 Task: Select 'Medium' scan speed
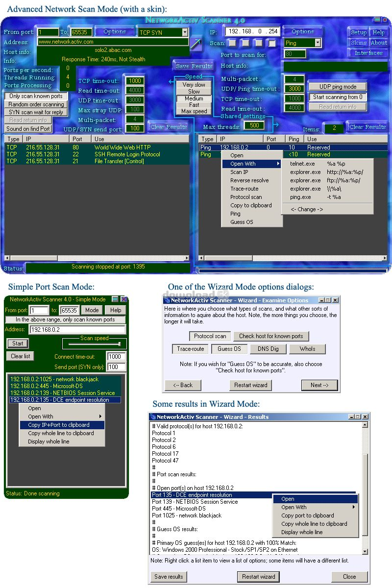pyautogui.click(x=194, y=98)
